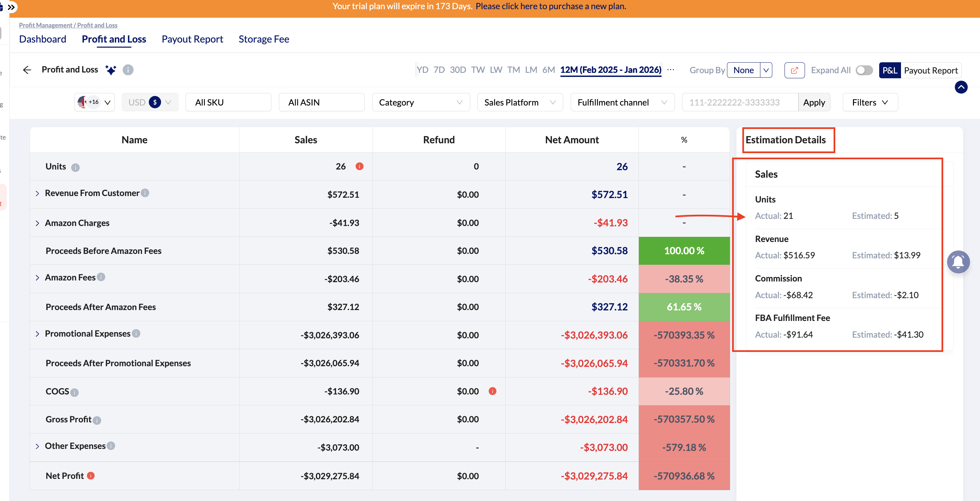Open the Group By None dropdown
The width and height of the screenshot is (980, 501).
pyautogui.click(x=749, y=70)
